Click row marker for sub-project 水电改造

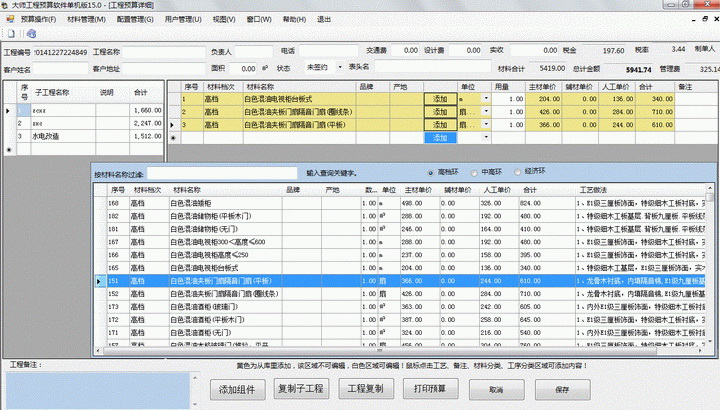point(9,136)
